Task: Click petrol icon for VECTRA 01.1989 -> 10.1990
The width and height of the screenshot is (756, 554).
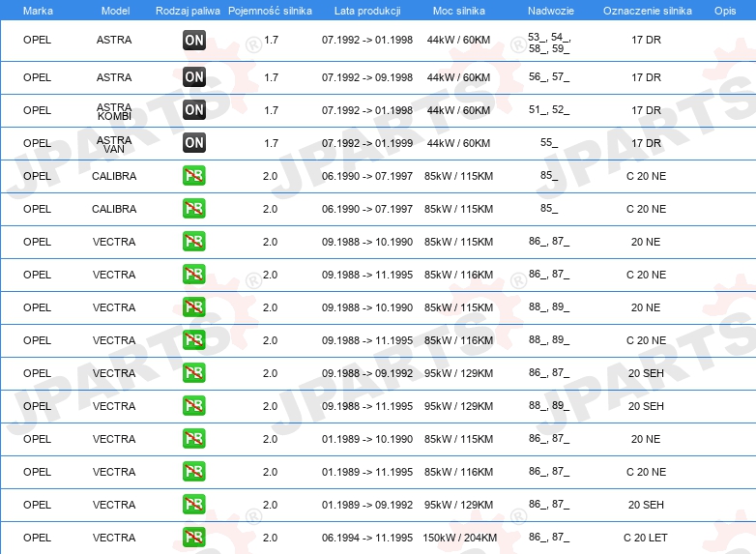Action: 194,439
